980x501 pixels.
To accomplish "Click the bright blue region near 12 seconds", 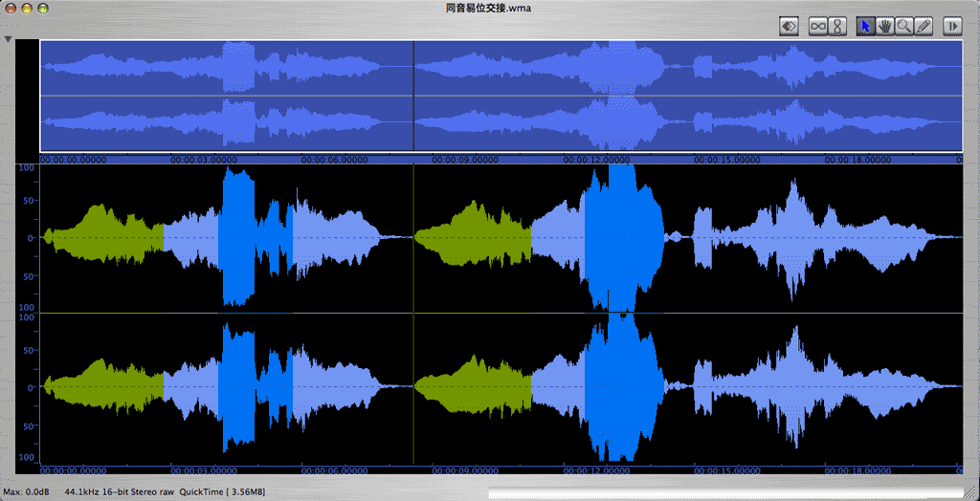I will pyautogui.click(x=622, y=239).
